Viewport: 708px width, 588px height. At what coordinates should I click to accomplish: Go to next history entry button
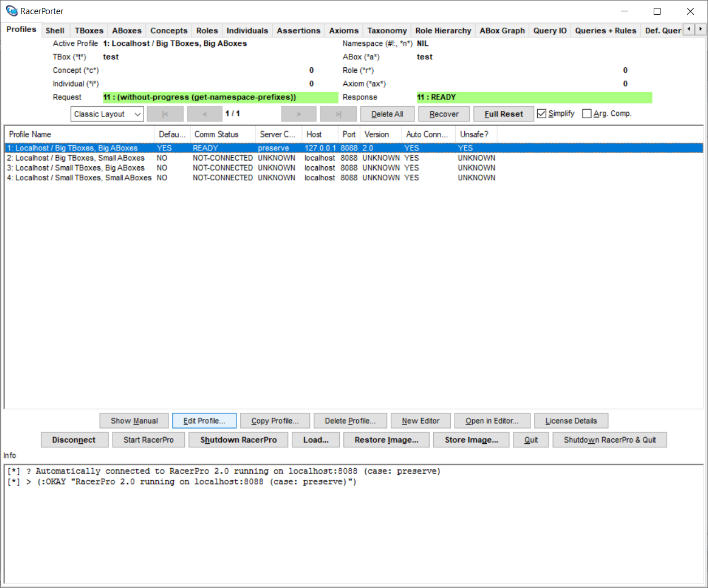click(299, 114)
